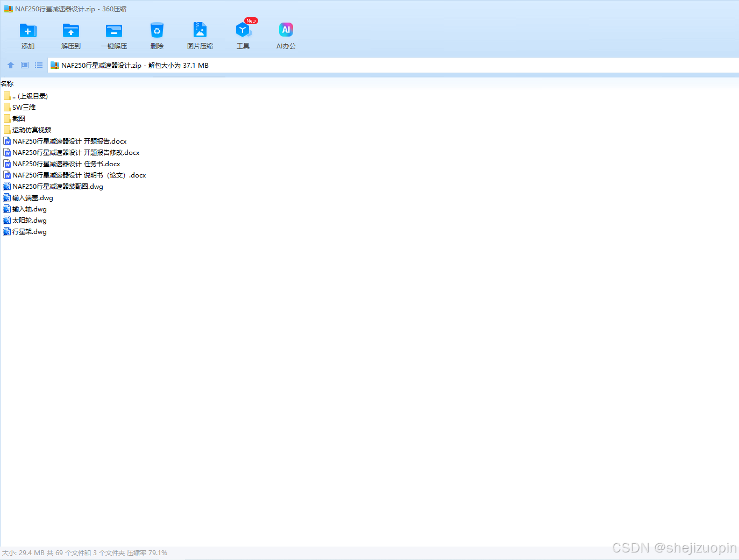The image size is (739, 560).
Task: Click the 解压到 (Extract to) icon
Action: point(71,31)
